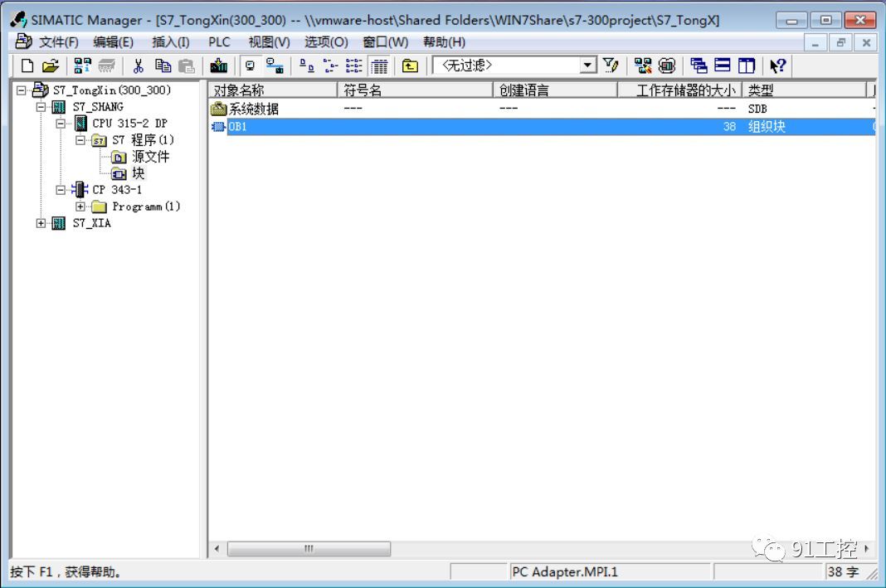Open the <无过滤> filter dropdown
The width and height of the screenshot is (886, 588).
588,66
